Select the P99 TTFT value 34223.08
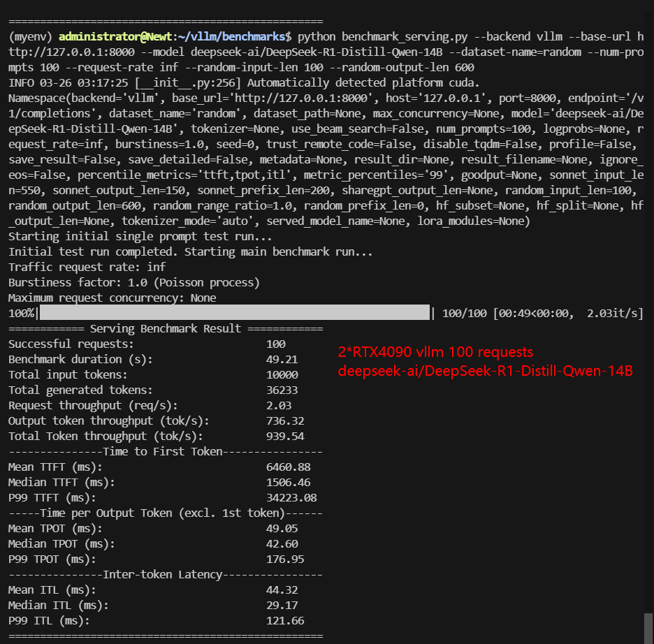The image size is (654, 644). click(291, 497)
